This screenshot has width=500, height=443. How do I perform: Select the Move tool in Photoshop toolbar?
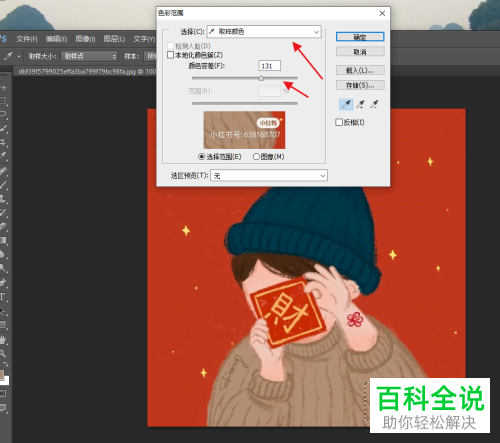coord(3,88)
